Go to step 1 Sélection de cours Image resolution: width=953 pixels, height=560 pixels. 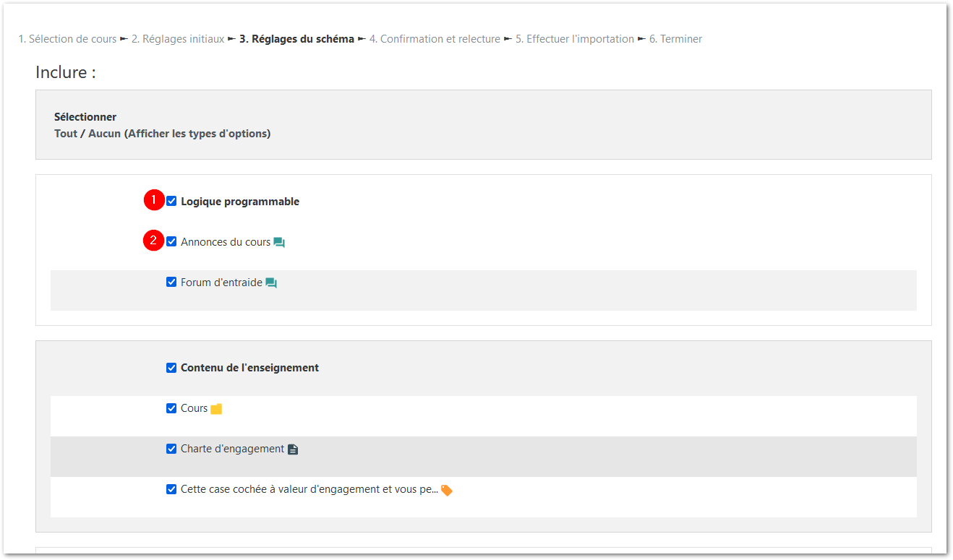coord(67,39)
